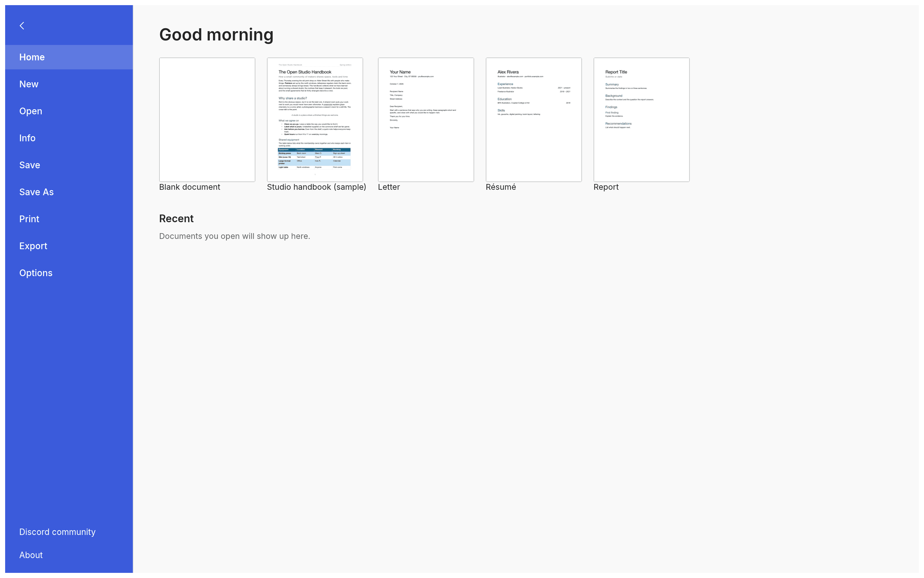Pick the Résumé template thumbnail
Viewport: 924px width, 578px height.
click(534, 120)
